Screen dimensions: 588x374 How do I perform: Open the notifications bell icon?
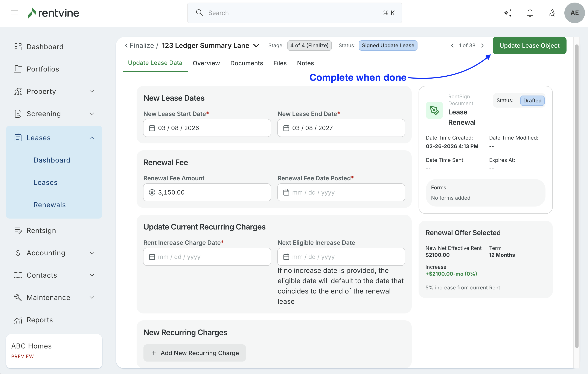click(x=530, y=13)
